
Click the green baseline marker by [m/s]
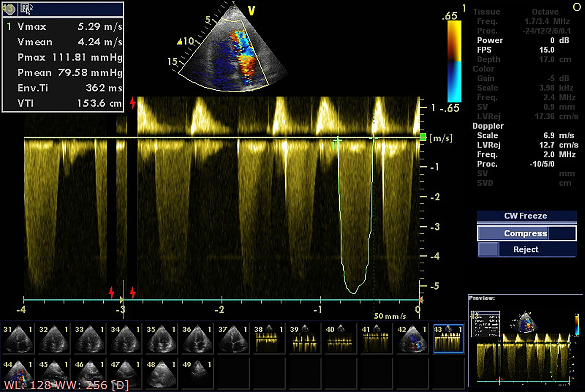coord(423,137)
